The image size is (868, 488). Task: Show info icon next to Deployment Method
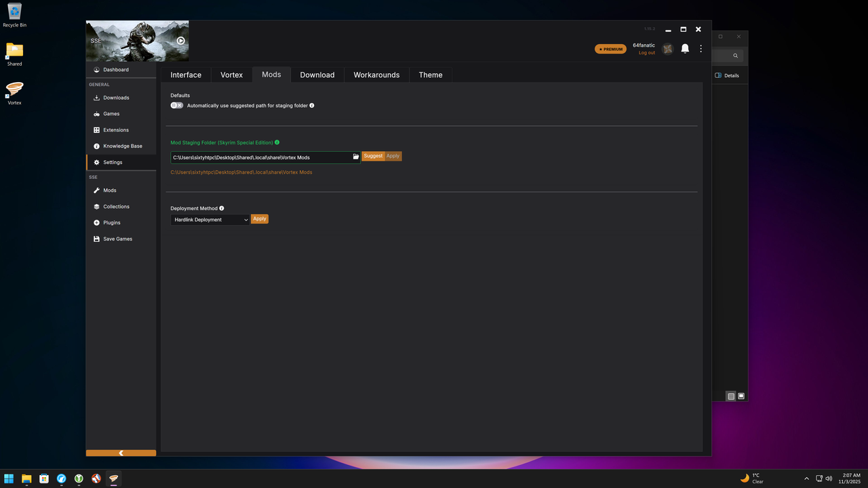[222, 209]
